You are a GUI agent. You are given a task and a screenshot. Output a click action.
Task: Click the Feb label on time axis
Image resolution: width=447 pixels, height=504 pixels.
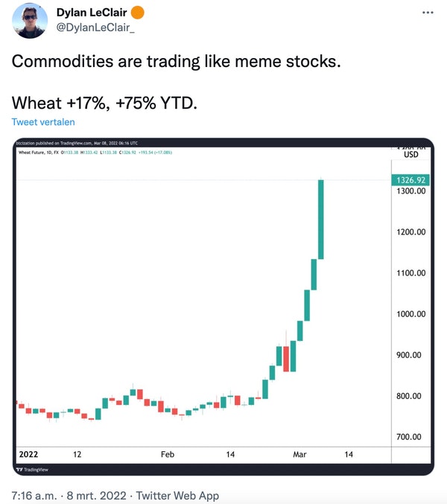click(x=167, y=453)
